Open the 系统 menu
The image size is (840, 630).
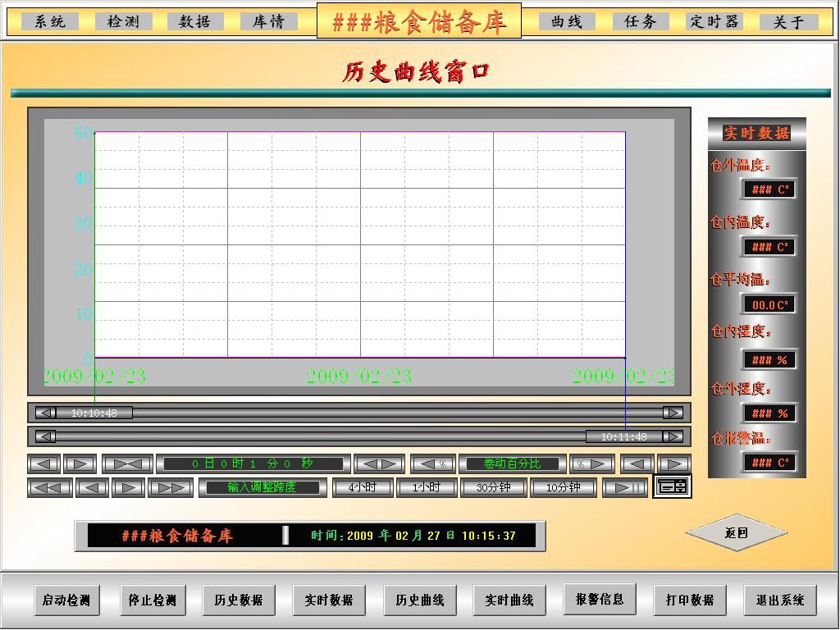[x=50, y=22]
